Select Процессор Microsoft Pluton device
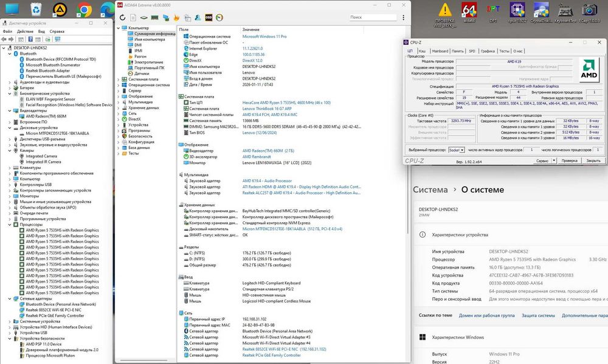Screen dimensions: 608x364 tap(50, 355)
